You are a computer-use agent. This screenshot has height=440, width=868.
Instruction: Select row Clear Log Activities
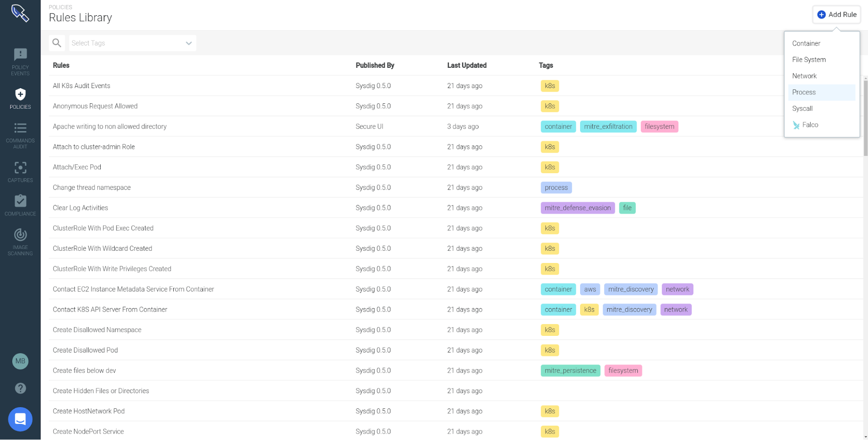point(455,208)
